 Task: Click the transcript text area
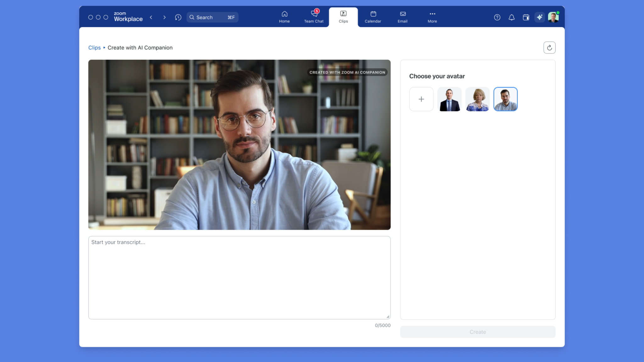(239, 277)
